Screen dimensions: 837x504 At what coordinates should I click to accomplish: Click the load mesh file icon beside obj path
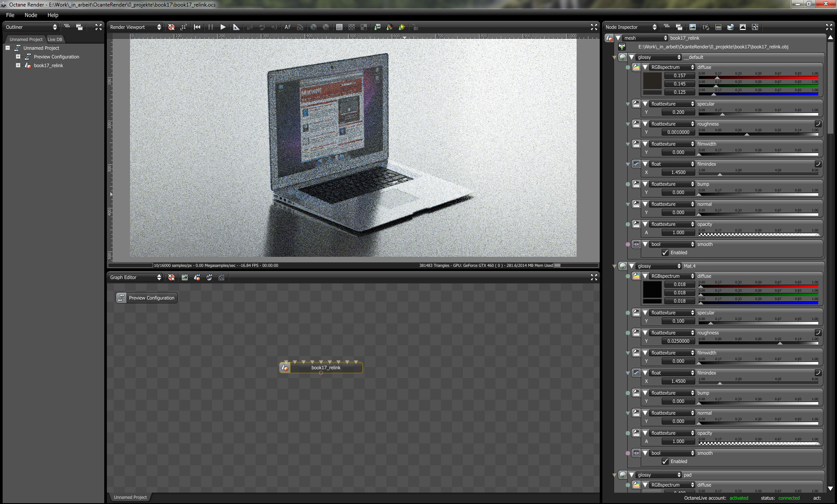tap(622, 47)
